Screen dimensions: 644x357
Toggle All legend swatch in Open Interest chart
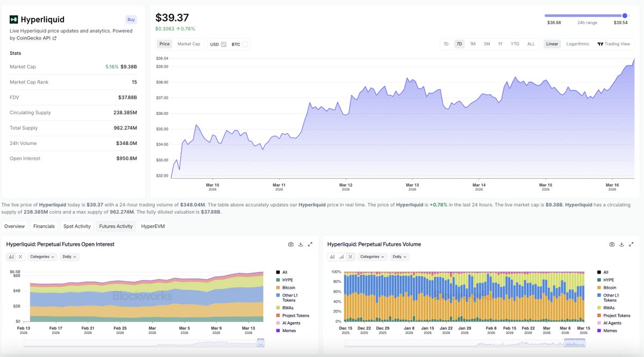(278, 272)
